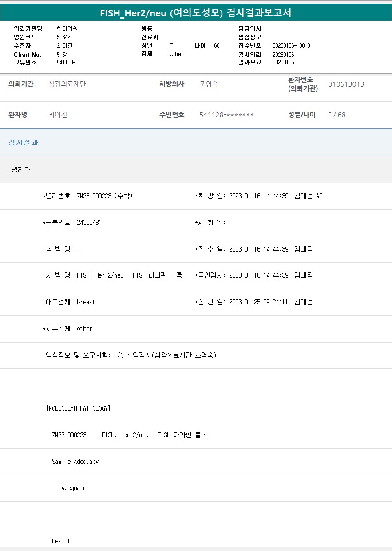Click the 결과보고 date 20230125
Viewport: 392px width, 551px height.
[x=283, y=63]
